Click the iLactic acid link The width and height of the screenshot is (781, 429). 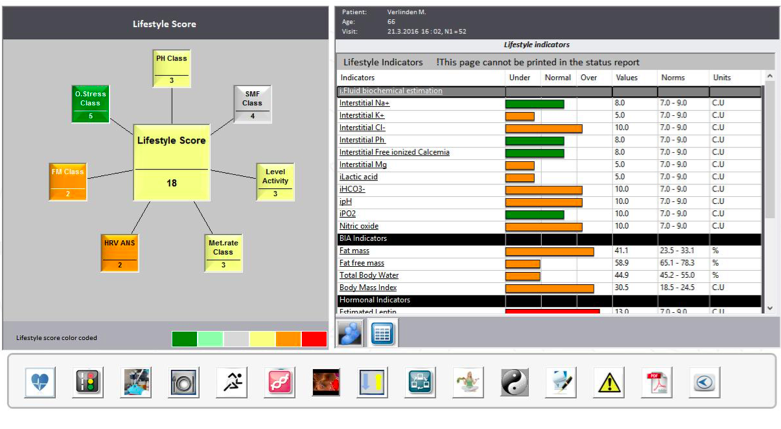pyautogui.click(x=358, y=177)
